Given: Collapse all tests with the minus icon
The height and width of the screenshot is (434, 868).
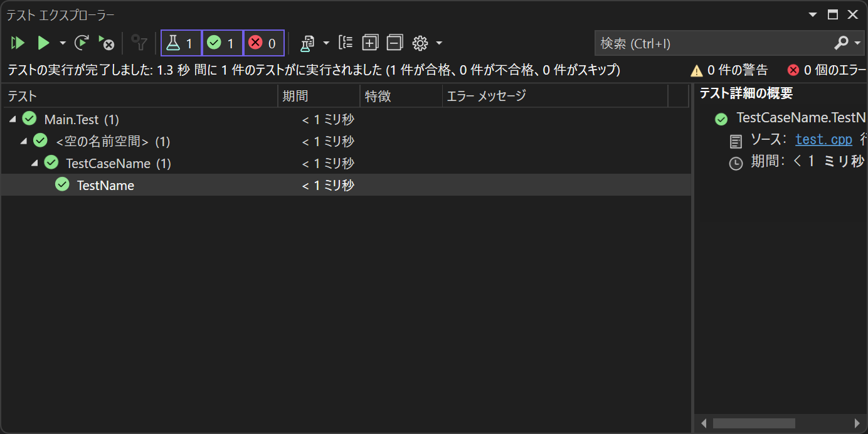Looking at the screenshot, I should (x=395, y=43).
